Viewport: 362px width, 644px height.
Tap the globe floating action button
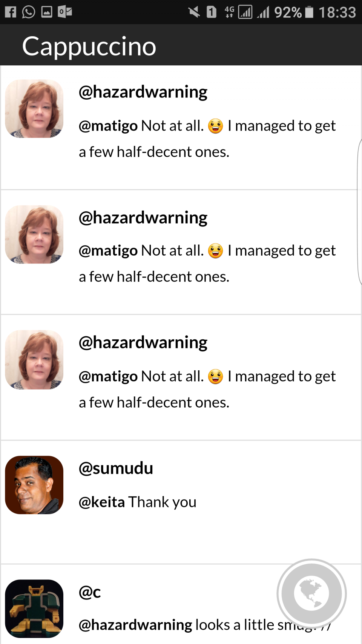(311, 593)
